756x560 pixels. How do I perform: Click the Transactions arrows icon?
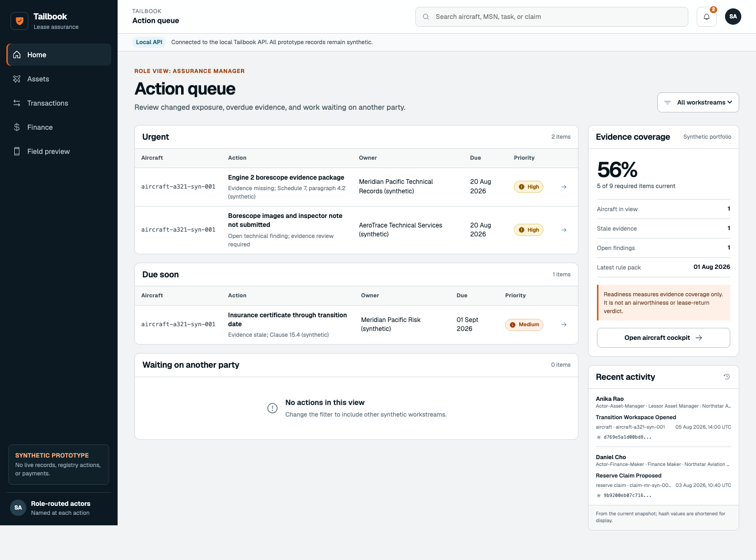click(x=17, y=103)
